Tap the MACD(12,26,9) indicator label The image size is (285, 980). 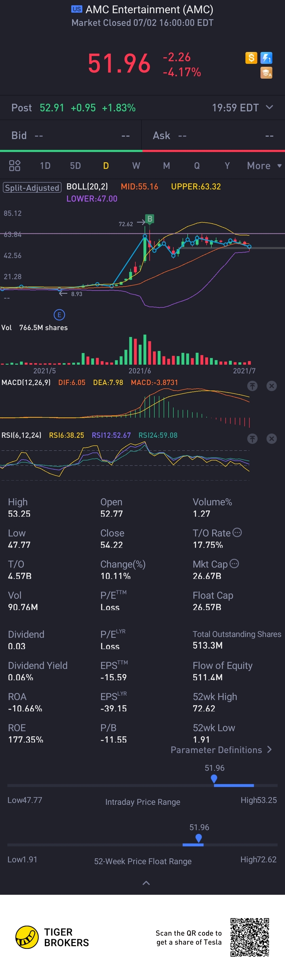coord(26,382)
